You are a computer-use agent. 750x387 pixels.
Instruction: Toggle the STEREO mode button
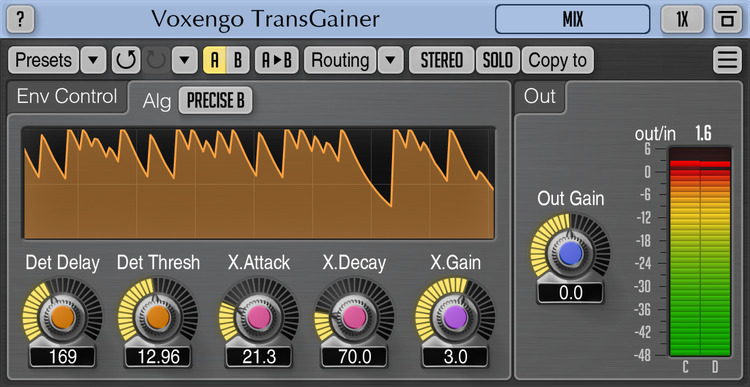coord(441,60)
